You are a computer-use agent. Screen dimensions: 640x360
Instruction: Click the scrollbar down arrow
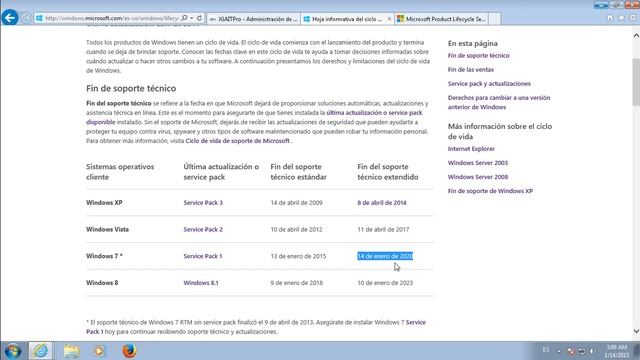coord(636,331)
